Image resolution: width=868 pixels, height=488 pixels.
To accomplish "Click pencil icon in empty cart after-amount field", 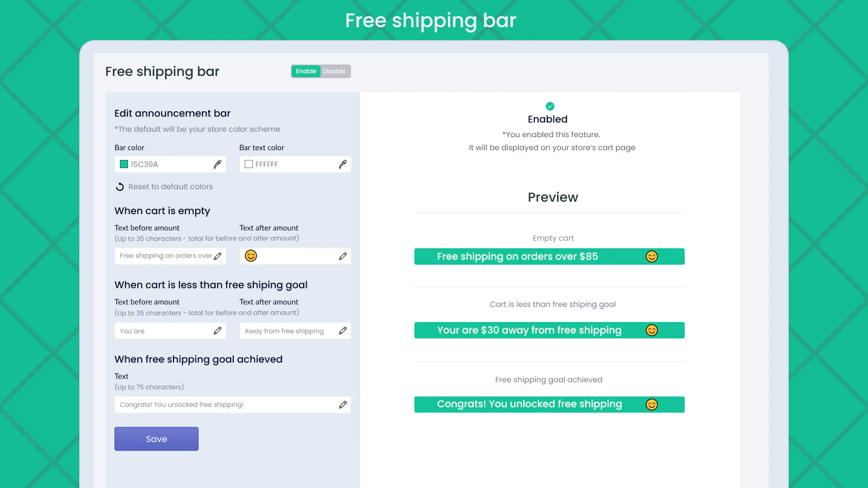I will point(343,256).
